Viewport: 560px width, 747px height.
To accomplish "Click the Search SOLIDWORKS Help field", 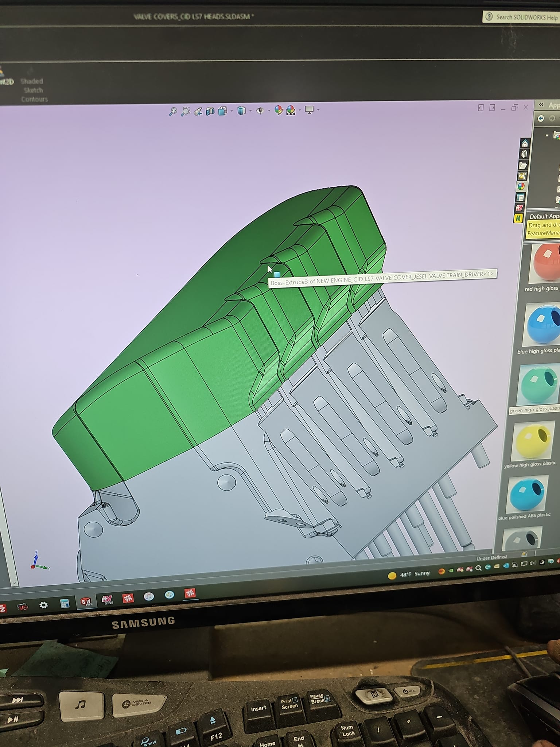I will tap(522, 17).
